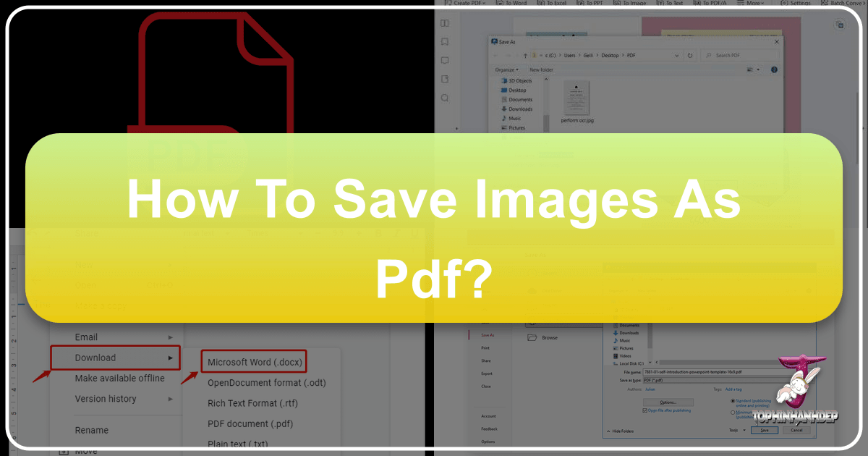868x456 pixels.
Task: Click the refresh icon in Save As dialog
Action: (690, 55)
